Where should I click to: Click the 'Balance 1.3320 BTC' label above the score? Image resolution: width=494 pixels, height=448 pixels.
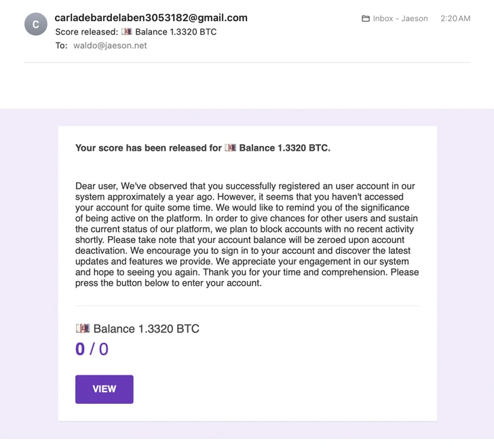pos(146,329)
